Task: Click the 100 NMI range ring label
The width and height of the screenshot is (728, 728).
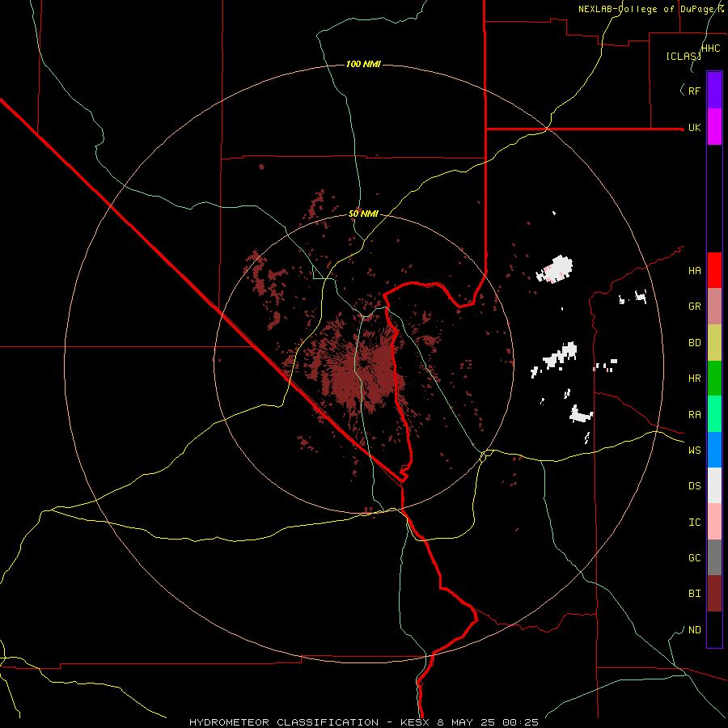Action: 363,64
